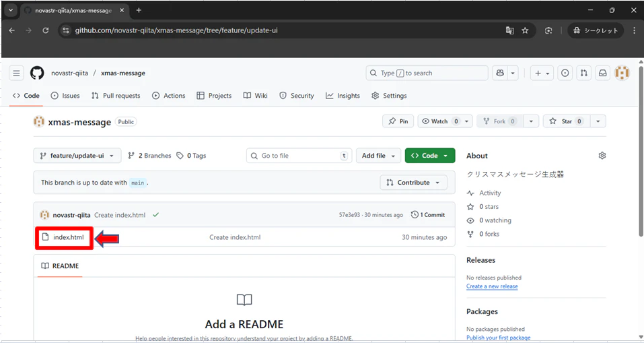644x343 pixels.
Task: Click the incognito シークレット indicator
Action: 596,30
